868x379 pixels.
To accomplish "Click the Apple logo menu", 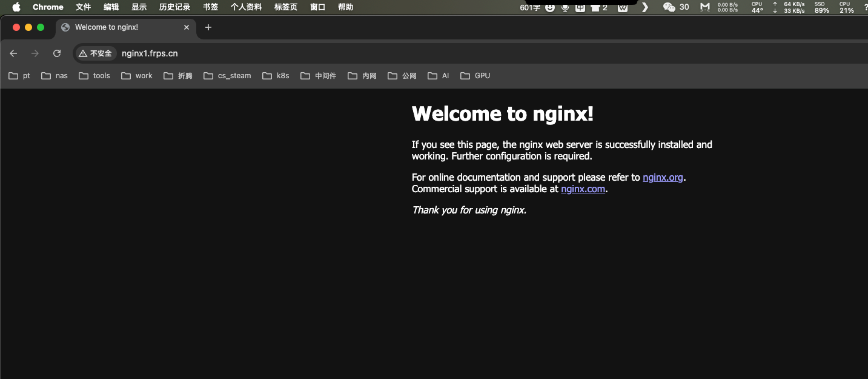I will coord(16,7).
